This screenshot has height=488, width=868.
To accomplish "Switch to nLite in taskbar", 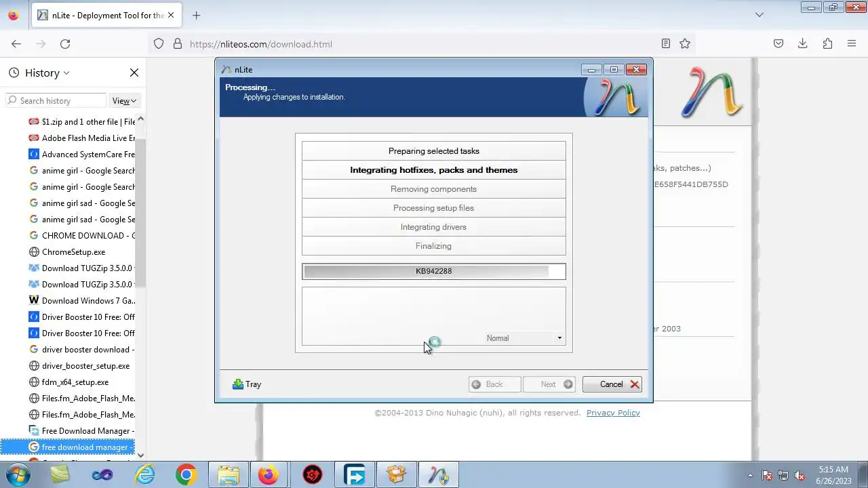I will point(438,474).
